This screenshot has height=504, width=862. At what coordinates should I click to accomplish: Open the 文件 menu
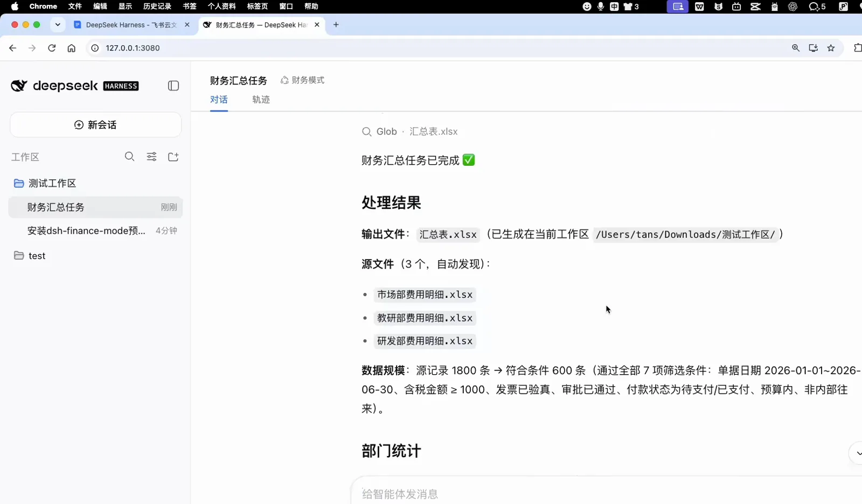point(75,6)
